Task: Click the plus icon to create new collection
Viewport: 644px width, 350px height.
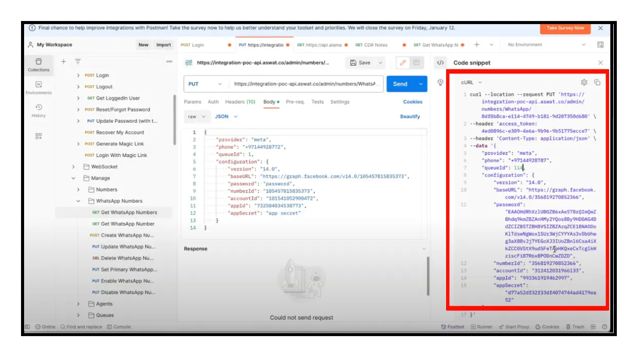Action: click(64, 62)
